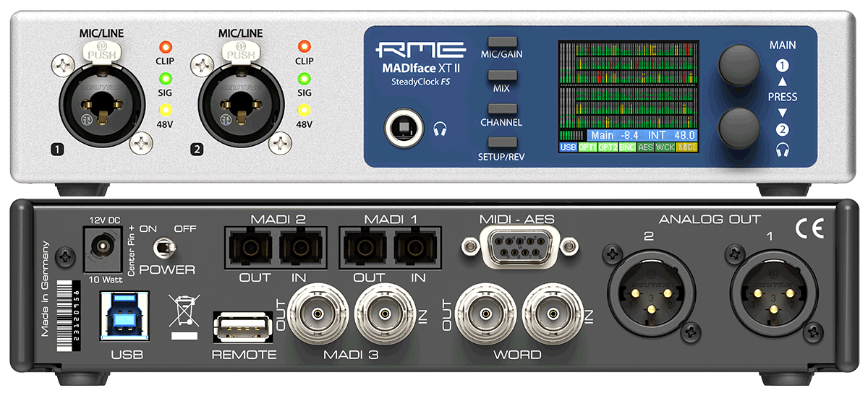Click the down arrow below PRESS
Screen dimensions: 868x393
(x=782, y=113)
